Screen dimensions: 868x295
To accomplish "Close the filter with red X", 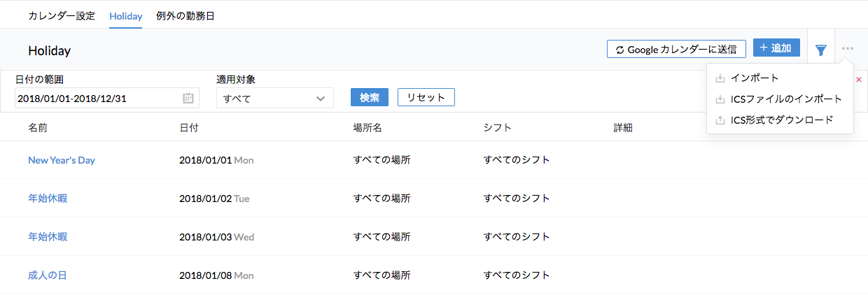I will click(x=859, y=80).
